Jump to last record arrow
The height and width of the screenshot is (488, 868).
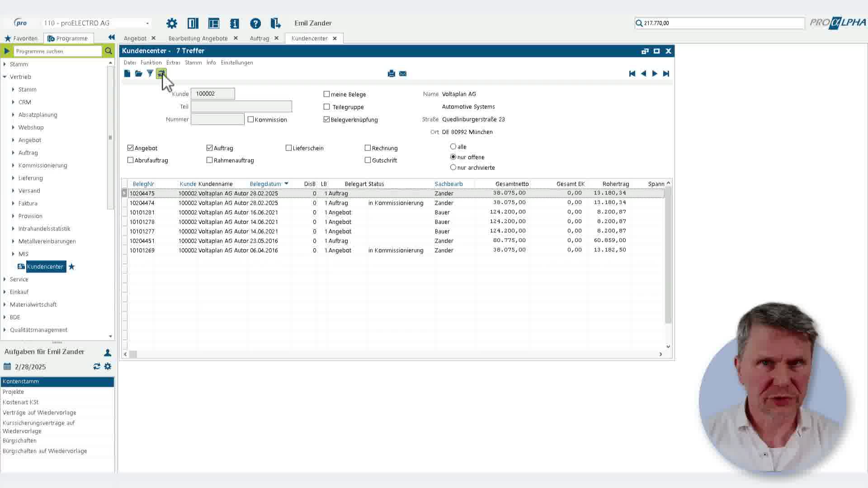[x=666, y=74]
